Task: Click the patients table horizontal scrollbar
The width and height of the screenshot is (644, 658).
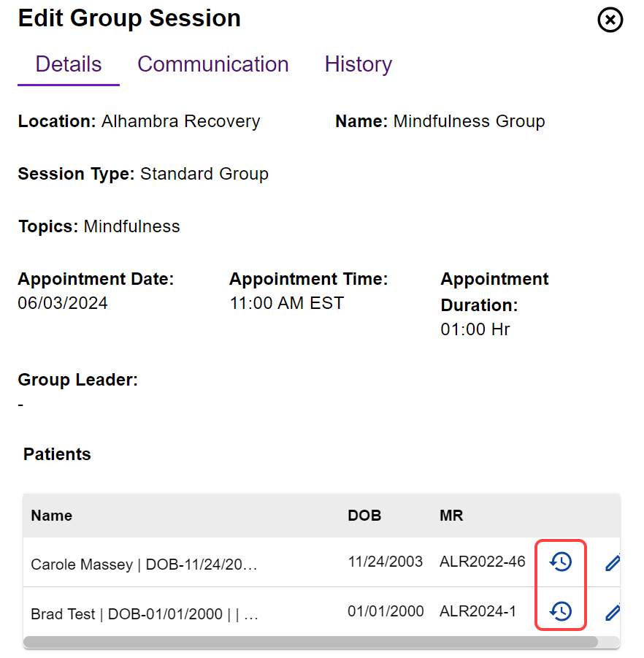Action: pos(310,642)
